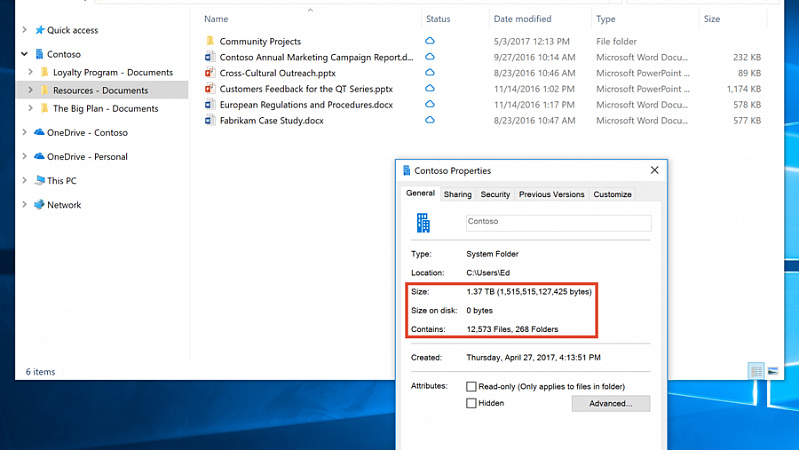Expand the OneDrive - Personal node
The image size is (799, 450).
24,156
